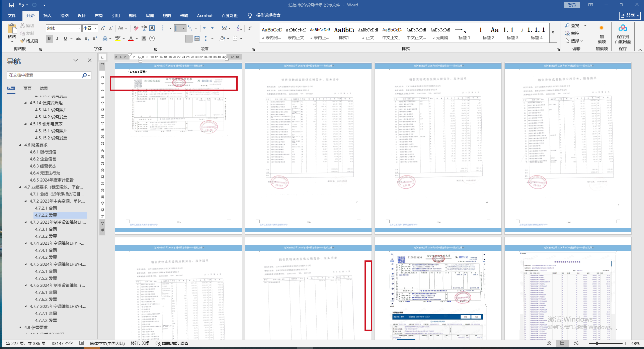Screen dimensions: 644x349
Task: Align text left
Action: pyautogui.click(x=164, y=38)
